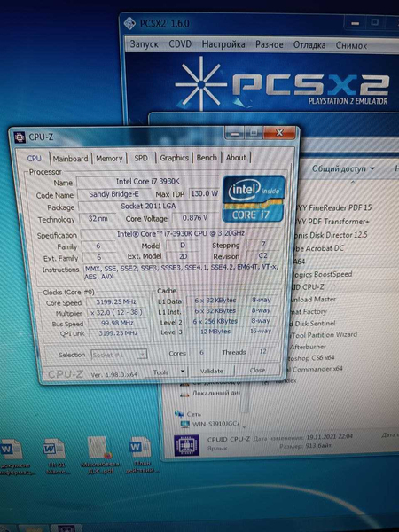Click the Core Speed value 3199.25 MHz
This screenshot has height=532, width=399.
coord(115,302)
